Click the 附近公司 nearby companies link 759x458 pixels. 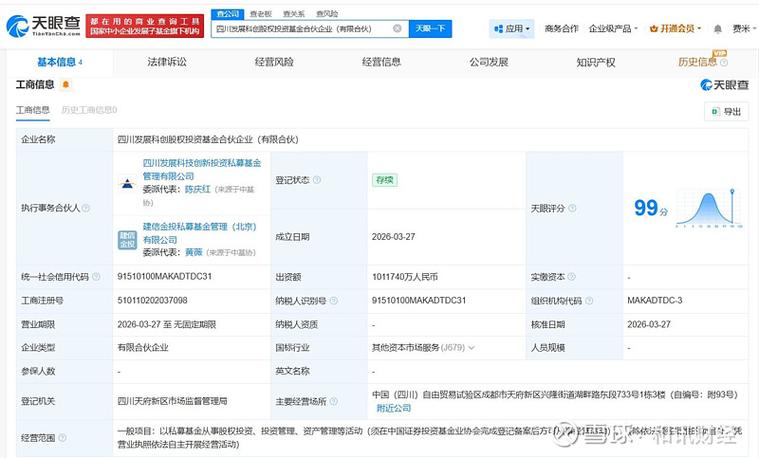pos(394,408)
